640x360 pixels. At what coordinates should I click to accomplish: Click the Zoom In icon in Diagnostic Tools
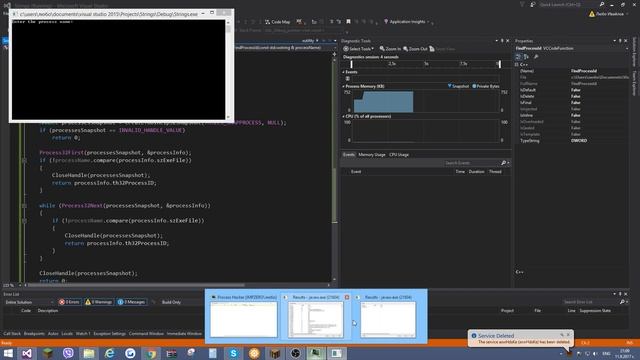click(x=382, y=49)
